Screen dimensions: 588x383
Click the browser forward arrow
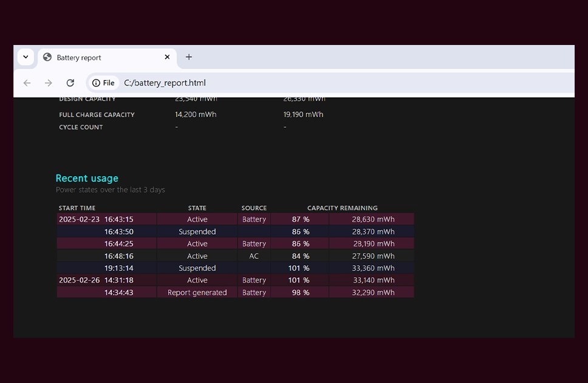coord(49,83)
